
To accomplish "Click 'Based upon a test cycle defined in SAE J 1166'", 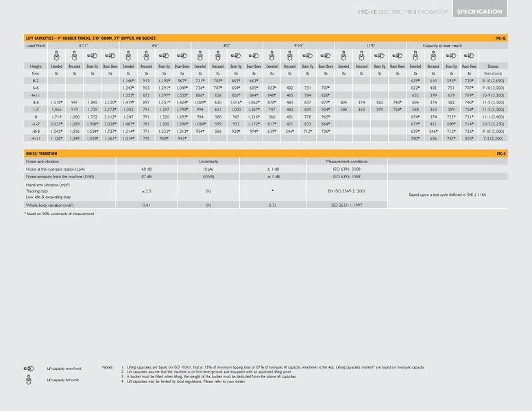I will click(447, 195).
